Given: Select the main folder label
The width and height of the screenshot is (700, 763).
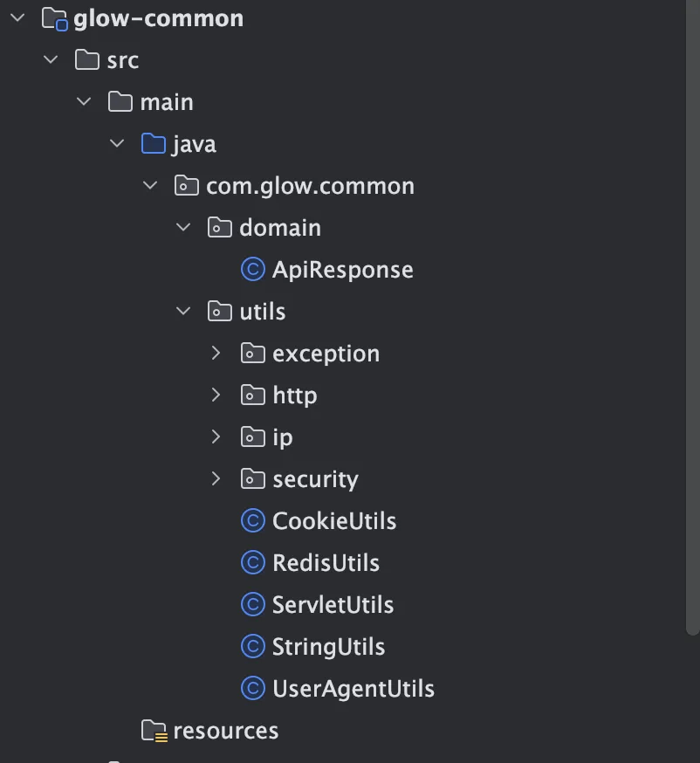Looking at the screenshot, I should 167,102.
